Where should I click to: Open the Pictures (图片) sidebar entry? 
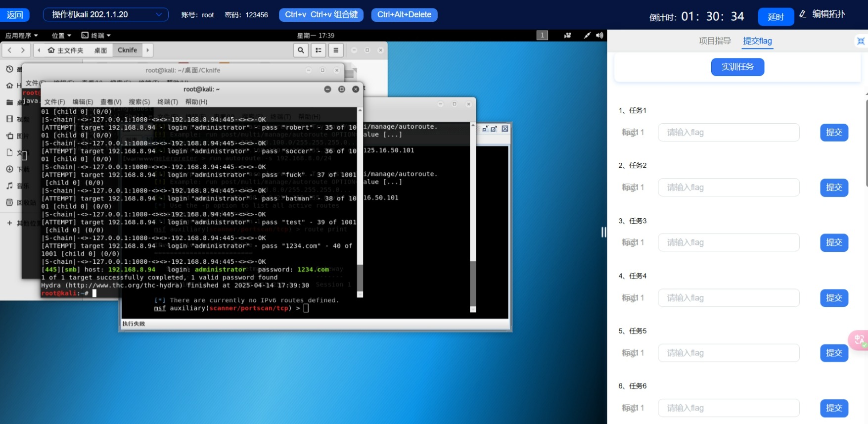tap(9, 136)
